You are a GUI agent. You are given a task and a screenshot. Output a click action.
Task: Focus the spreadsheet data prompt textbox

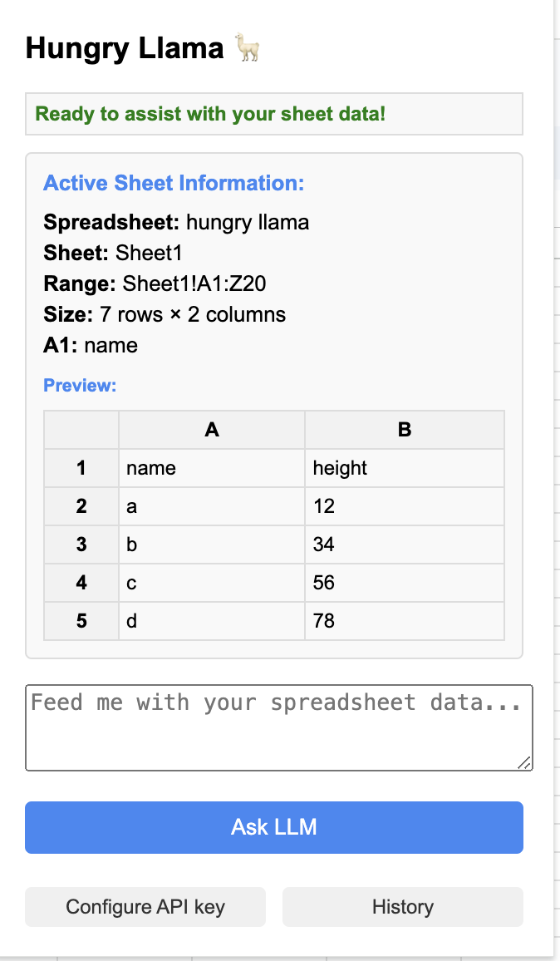click(x=278, y=727)
